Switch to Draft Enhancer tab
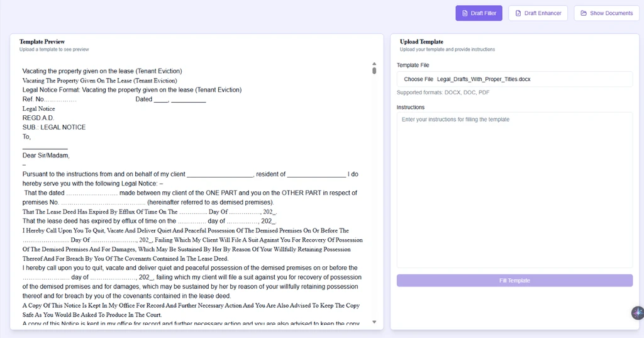This screenshot has width=644, height=338. tap(538, 13)
